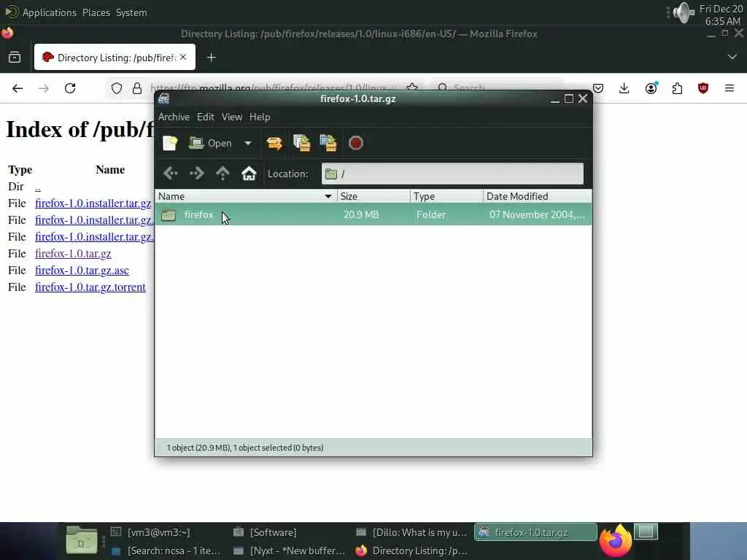Click the volume speaker icon in panel

(x=684, y=12)
